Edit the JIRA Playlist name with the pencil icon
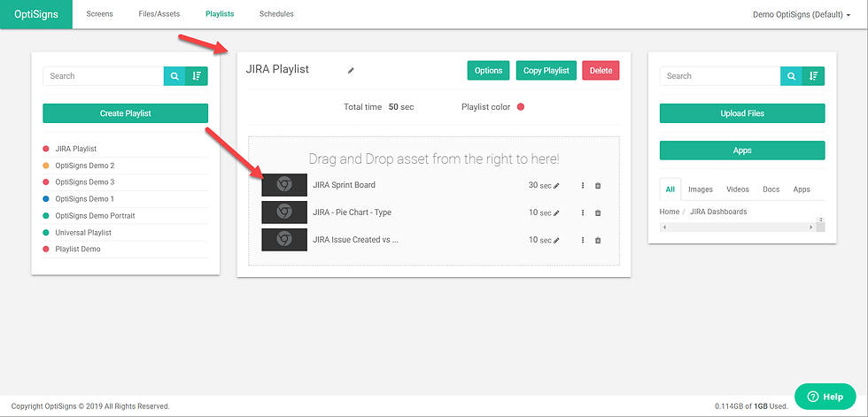Image resolution: width=868 pixels, height=417 pixels. 351,71
